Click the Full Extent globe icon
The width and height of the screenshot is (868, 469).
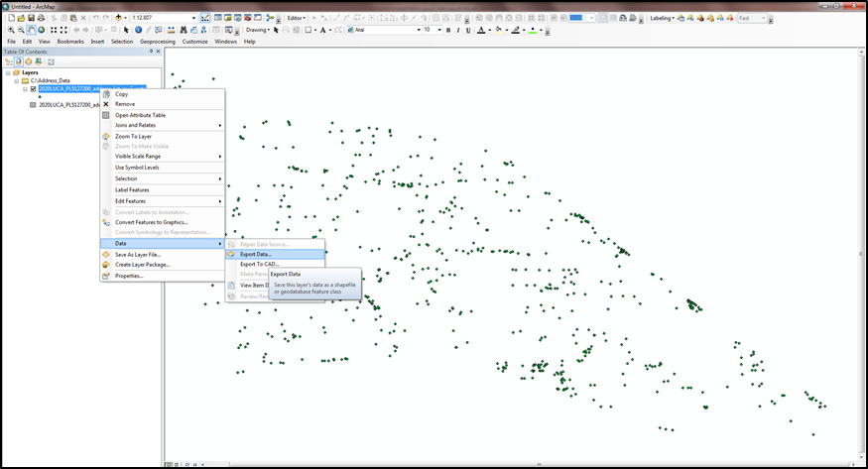[x=43, y=30]
